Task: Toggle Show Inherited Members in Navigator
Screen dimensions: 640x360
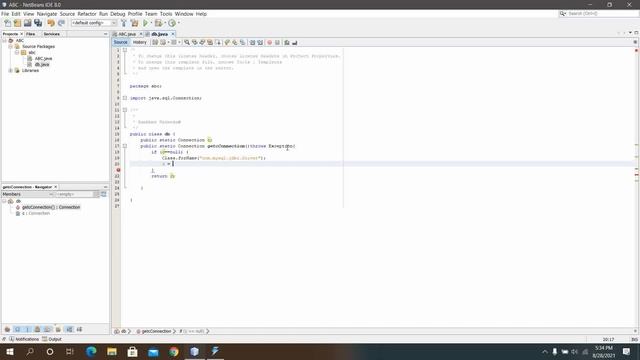Action: click(7, 329)
